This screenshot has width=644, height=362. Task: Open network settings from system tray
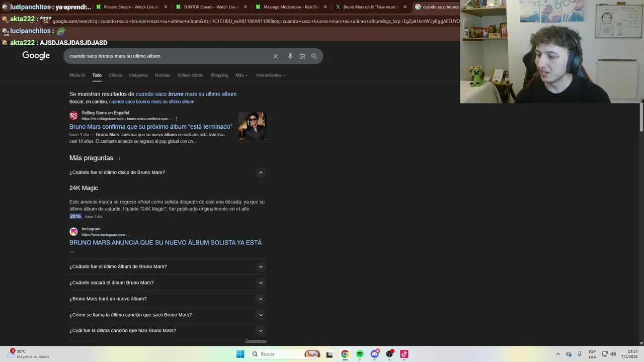click(605, 354)
